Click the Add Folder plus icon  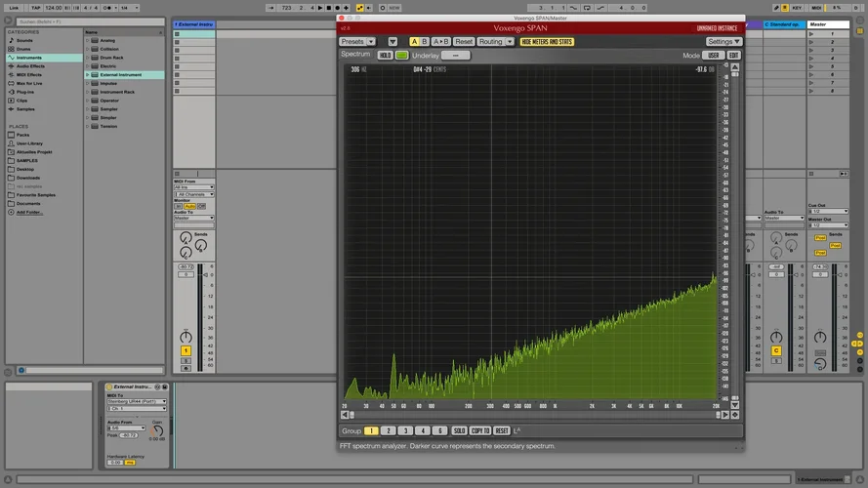pos(11,212)
